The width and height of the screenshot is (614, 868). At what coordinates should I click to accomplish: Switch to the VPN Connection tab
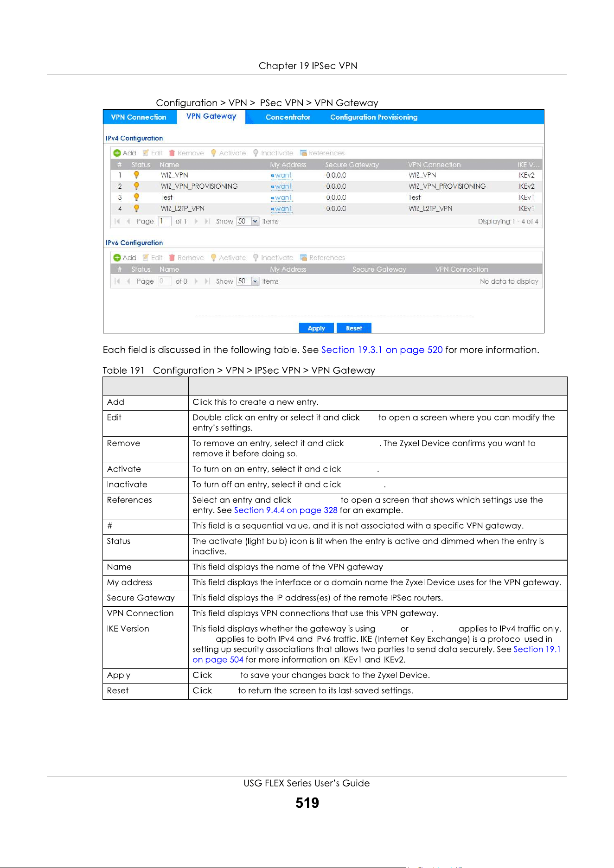click(x=139, y=117)
